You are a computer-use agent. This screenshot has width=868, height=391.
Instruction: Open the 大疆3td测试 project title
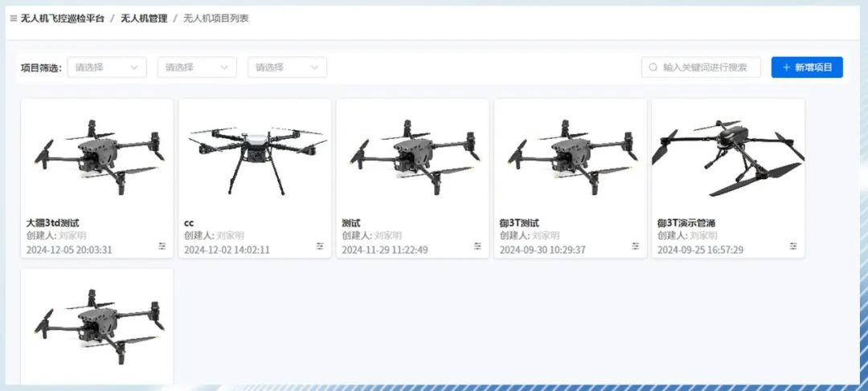(52, 222)
